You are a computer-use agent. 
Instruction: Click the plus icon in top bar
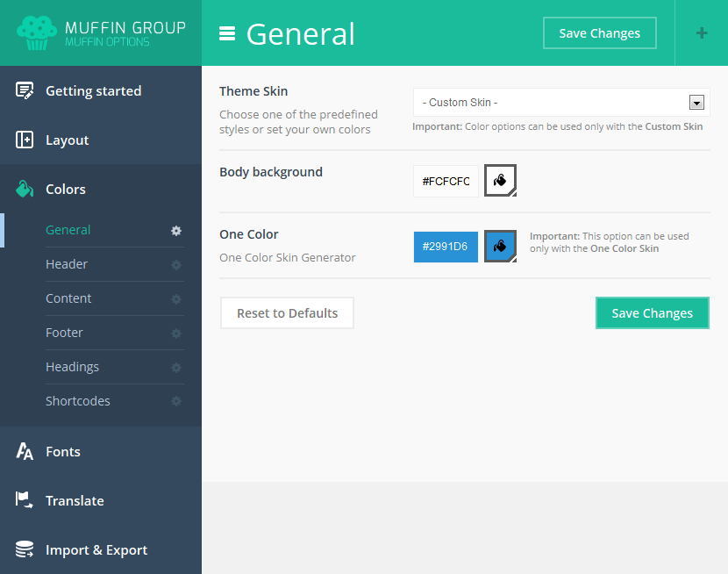tap(701, 33)
